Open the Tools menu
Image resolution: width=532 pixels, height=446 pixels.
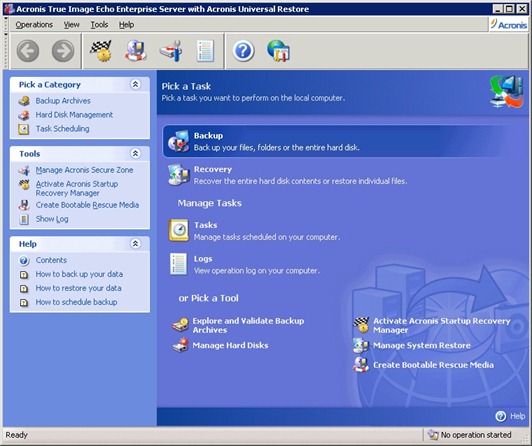[99, 25]
